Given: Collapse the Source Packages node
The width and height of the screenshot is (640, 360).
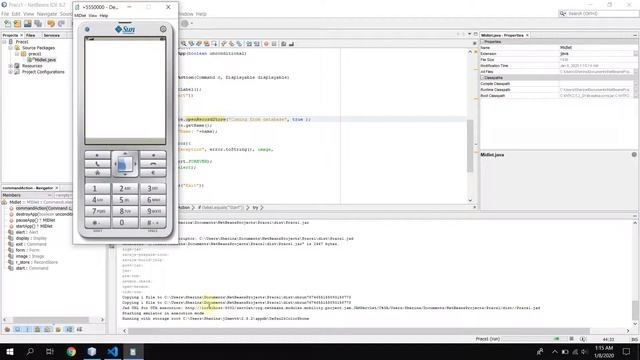Looking at the screenshot, I should click(11, 48).
